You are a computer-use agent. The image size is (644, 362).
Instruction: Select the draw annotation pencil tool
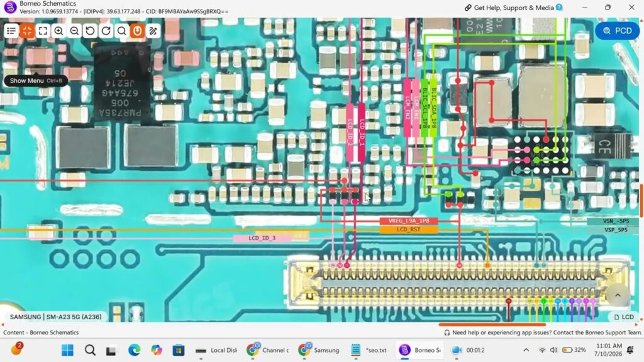(153, 31)
